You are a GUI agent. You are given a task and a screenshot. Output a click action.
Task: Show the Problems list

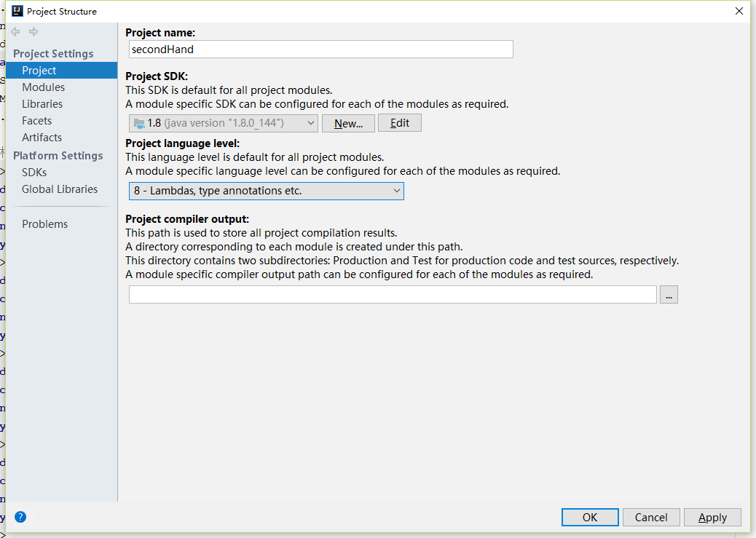44,224
